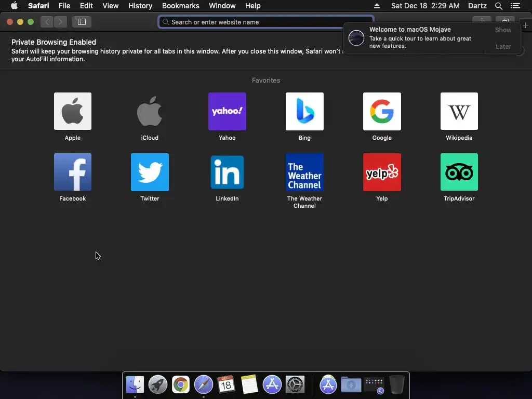
Task: Open the Yelp favorite tile
Action: click(x=382, y=172)
